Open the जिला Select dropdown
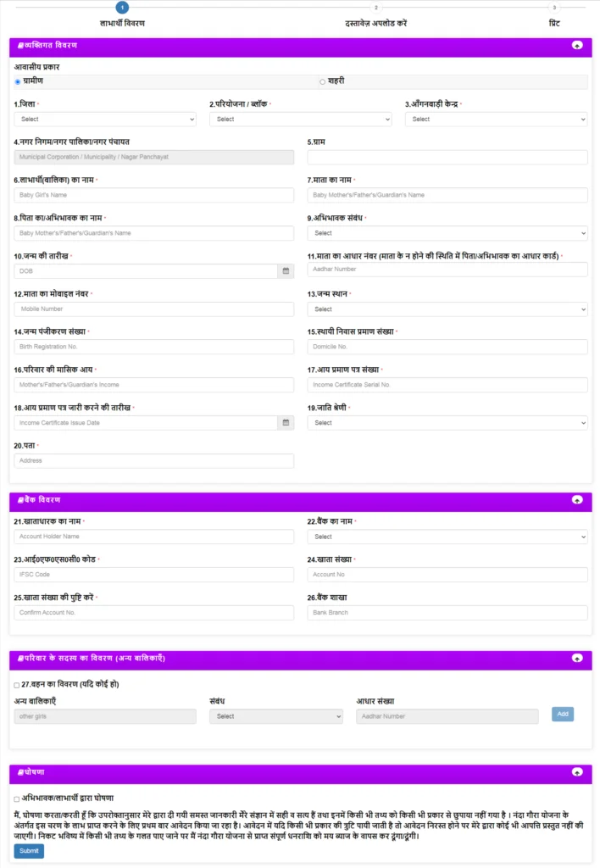The height and width of the screenshot is (868, 600). 105,120
